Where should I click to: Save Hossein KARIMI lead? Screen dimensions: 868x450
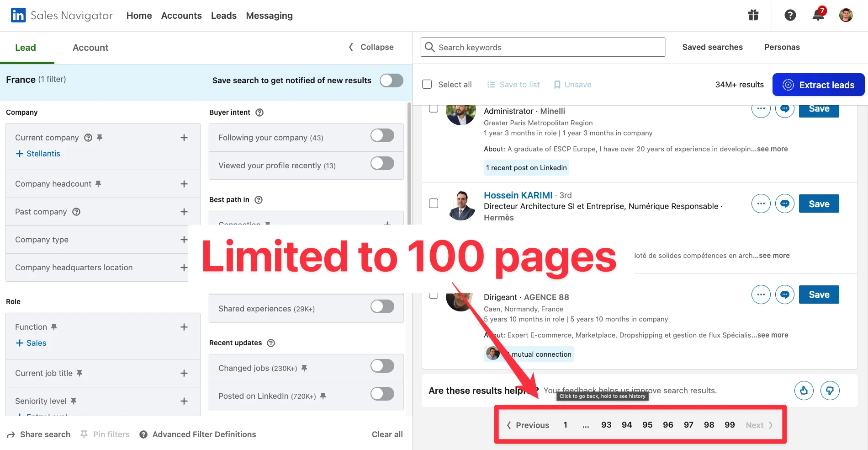pyautogui.click(x=819, y=204)
